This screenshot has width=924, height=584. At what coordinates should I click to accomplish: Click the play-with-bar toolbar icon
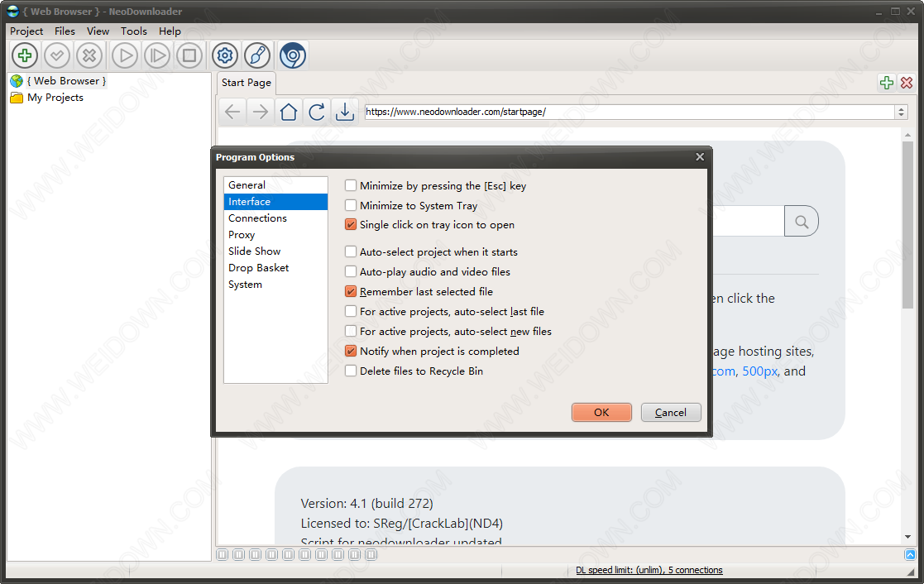157,56
